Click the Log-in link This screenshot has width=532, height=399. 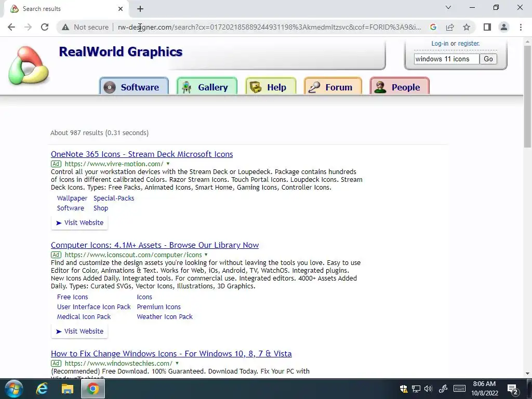point(440,44)
